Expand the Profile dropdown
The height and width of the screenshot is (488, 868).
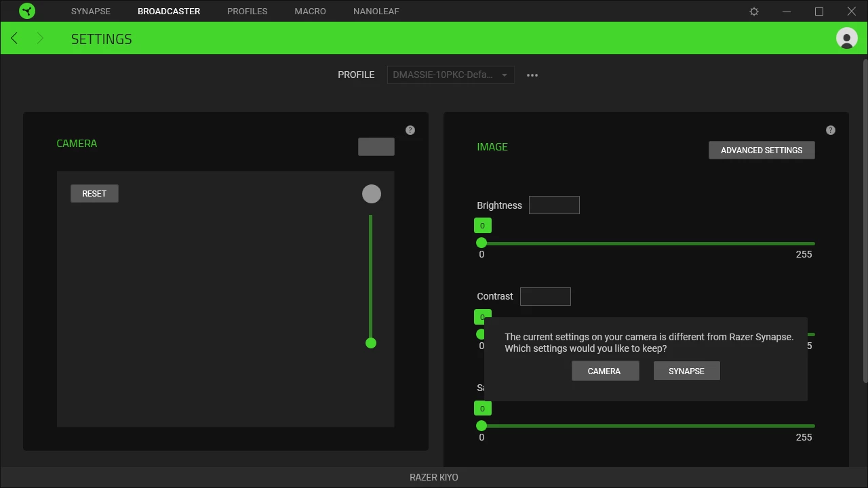451,75
